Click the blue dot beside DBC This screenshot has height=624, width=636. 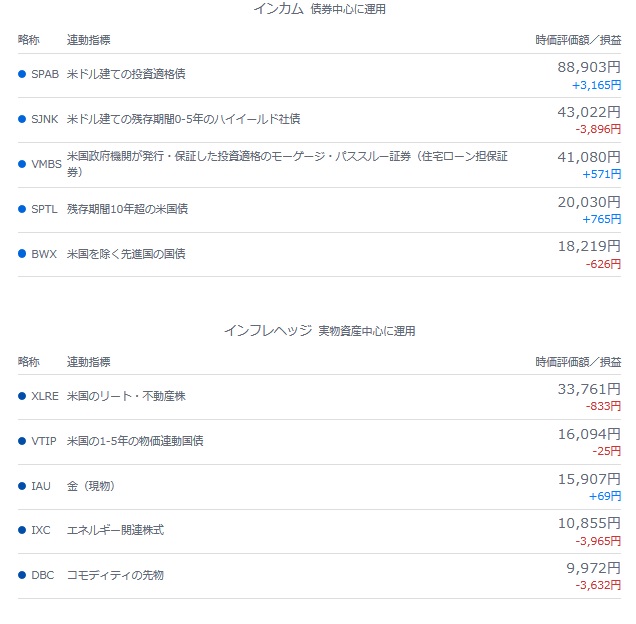tap(22, 575)
